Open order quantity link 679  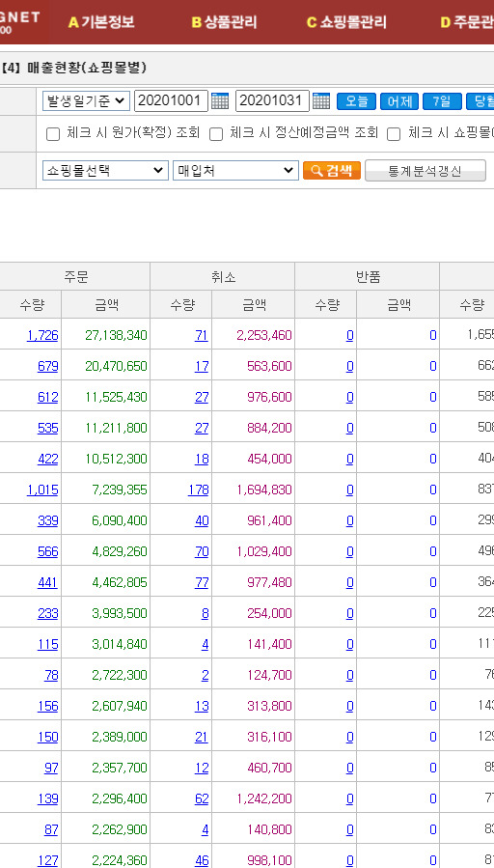[x=48, y=367]
